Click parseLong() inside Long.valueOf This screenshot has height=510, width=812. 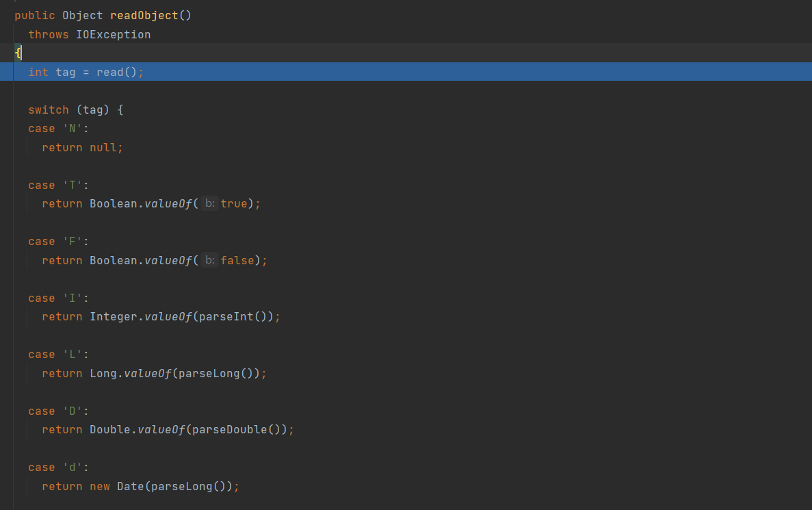215,373
